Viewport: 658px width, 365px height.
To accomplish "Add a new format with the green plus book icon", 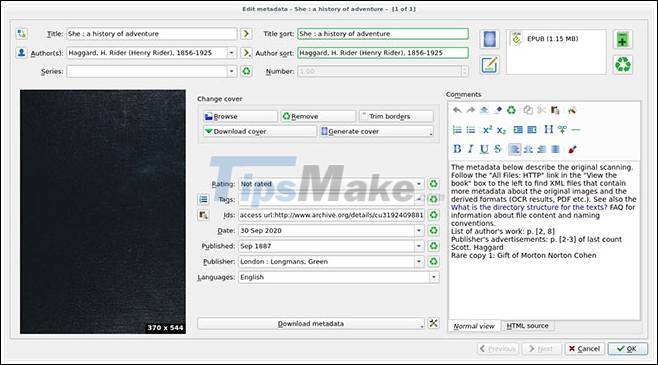I will tap(623, 39).
